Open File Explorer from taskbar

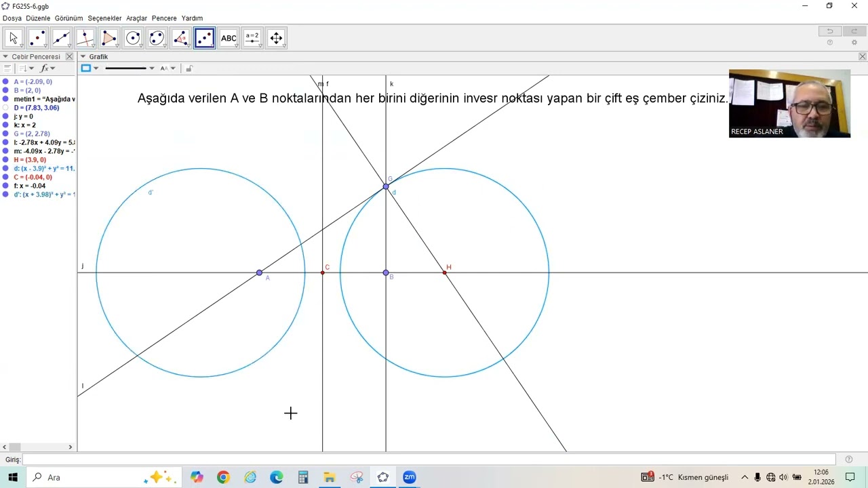click(x=330, y=477)
